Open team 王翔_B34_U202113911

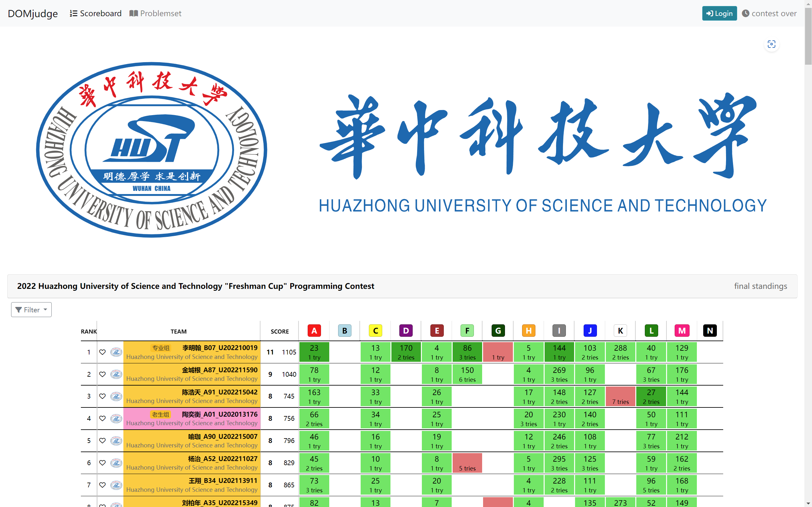223,480
